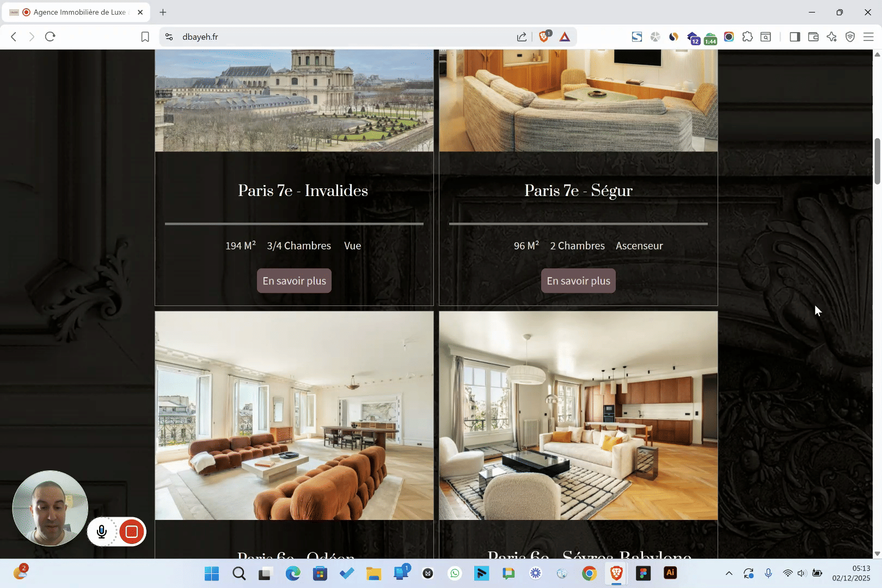Viewport: 882px width, 588px height.
Task: Click En savoir plus for Paris 7e Ségur
Action: [x=578, y=281]
